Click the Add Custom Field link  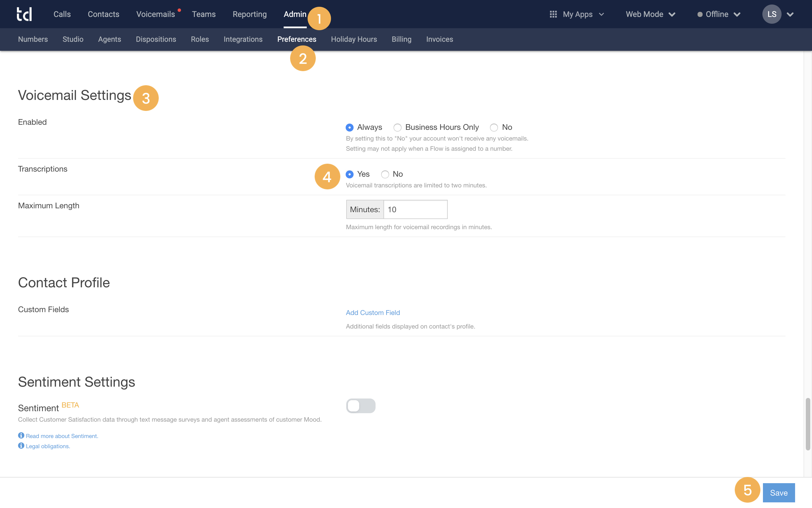point(373,312)
